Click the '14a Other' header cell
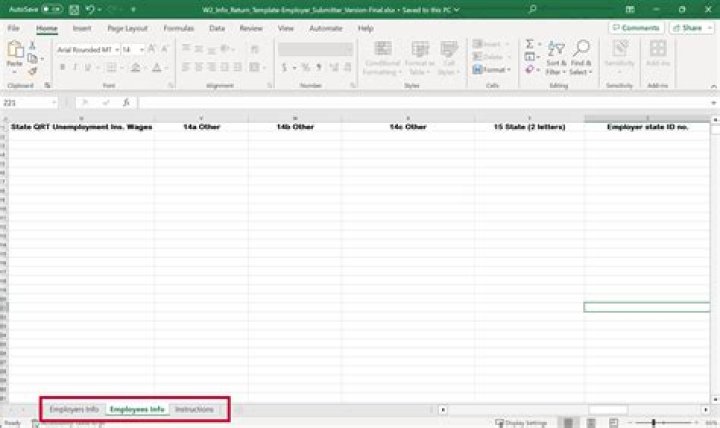The width and height of the screenshot is (720, 428). 202,127
